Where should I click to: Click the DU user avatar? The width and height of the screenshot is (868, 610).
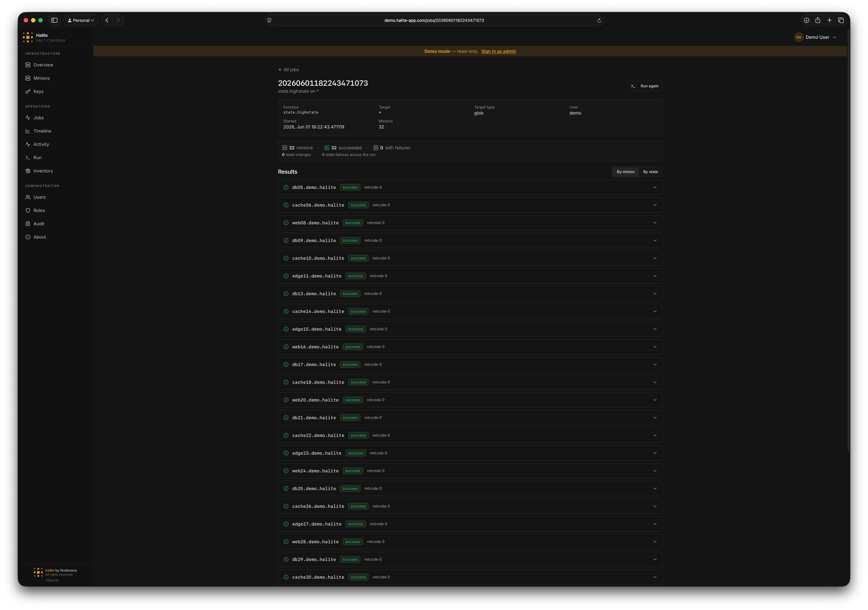[x=798, y=37]
